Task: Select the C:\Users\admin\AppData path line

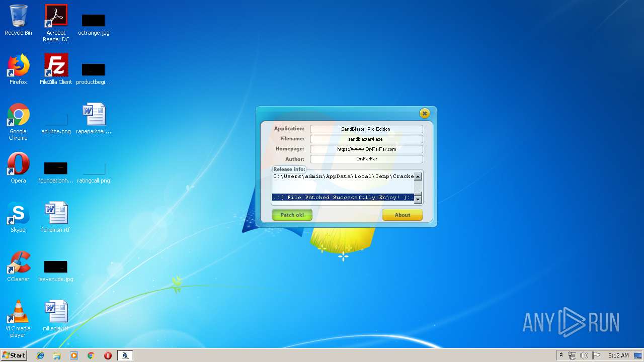Action: click(x=343, y=176)
